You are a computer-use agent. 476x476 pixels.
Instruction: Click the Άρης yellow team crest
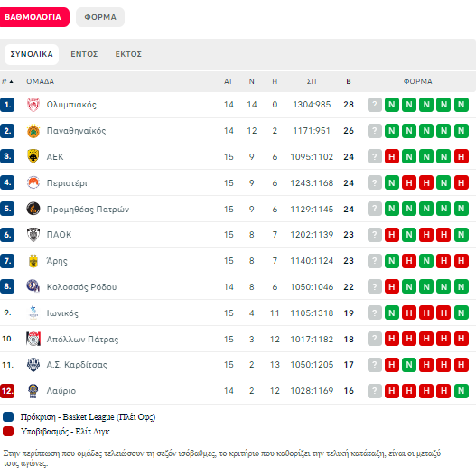(33, 261)
